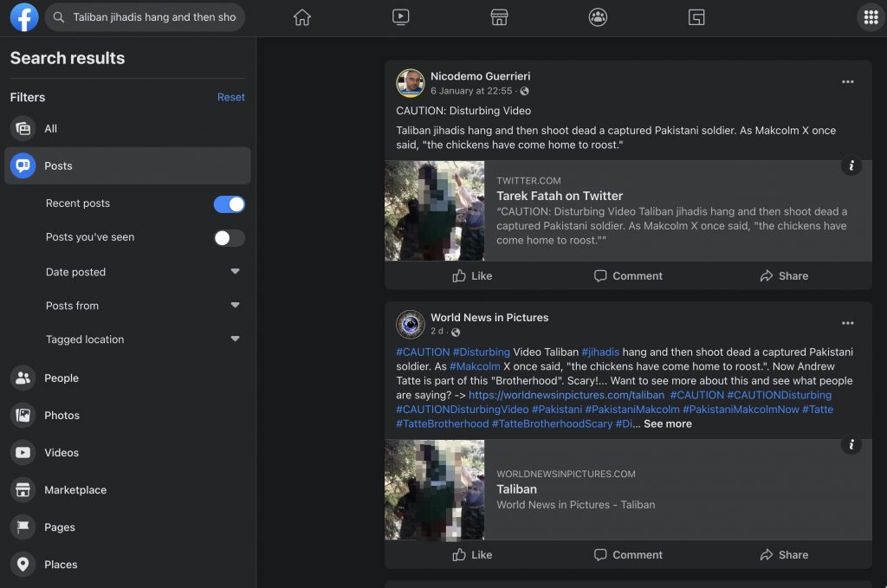Select the Pages filter
Viewport: 887px width, 588px height.
(127, 527)
